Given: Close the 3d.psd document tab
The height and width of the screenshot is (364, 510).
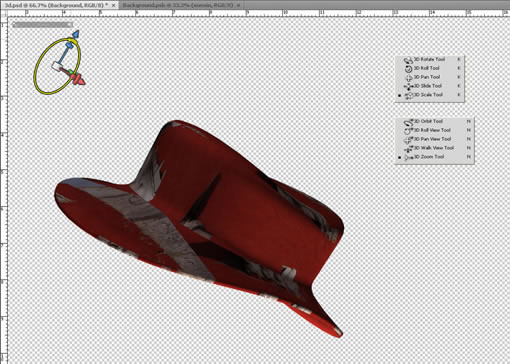Looking at the screenshot, I should tap(114, 5).
